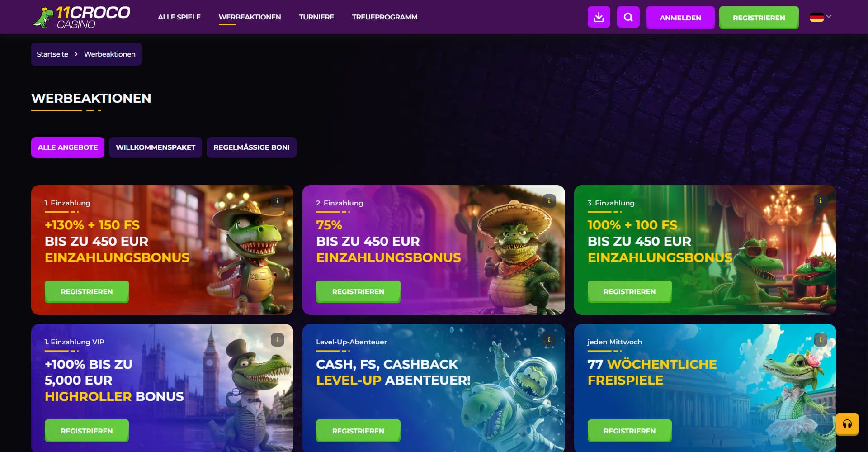Open info icon on 3. Einzahlung card
This screenshot has width=868, height=452.
(820, 200)
